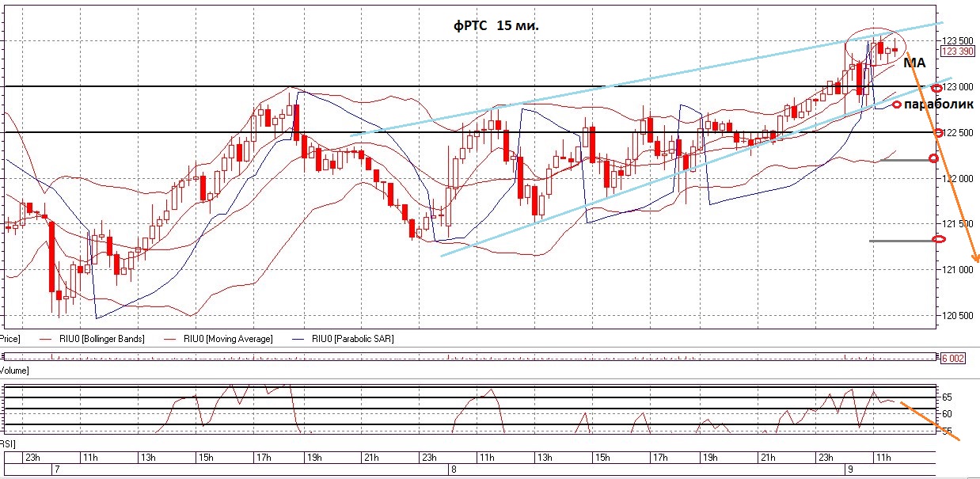The height and width of the screenshot is (479, 980).
Task: Click the 123 500 price axis label
Action: 959,40
